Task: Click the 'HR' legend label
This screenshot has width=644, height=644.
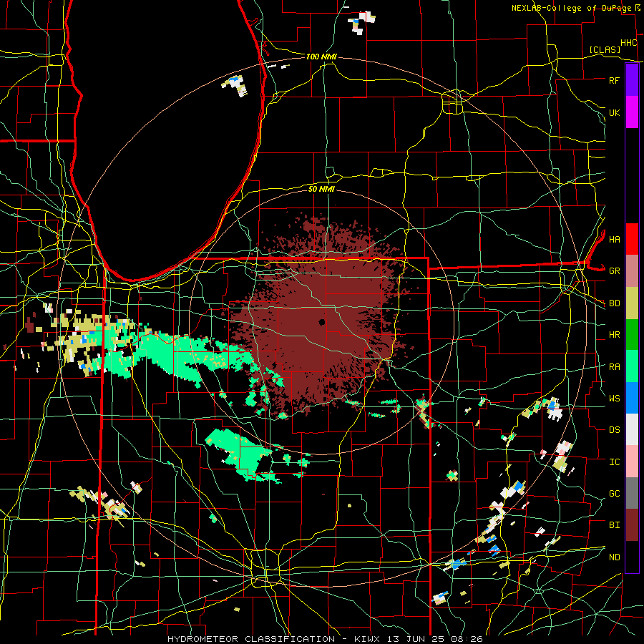Action: (x=614, y=335)
